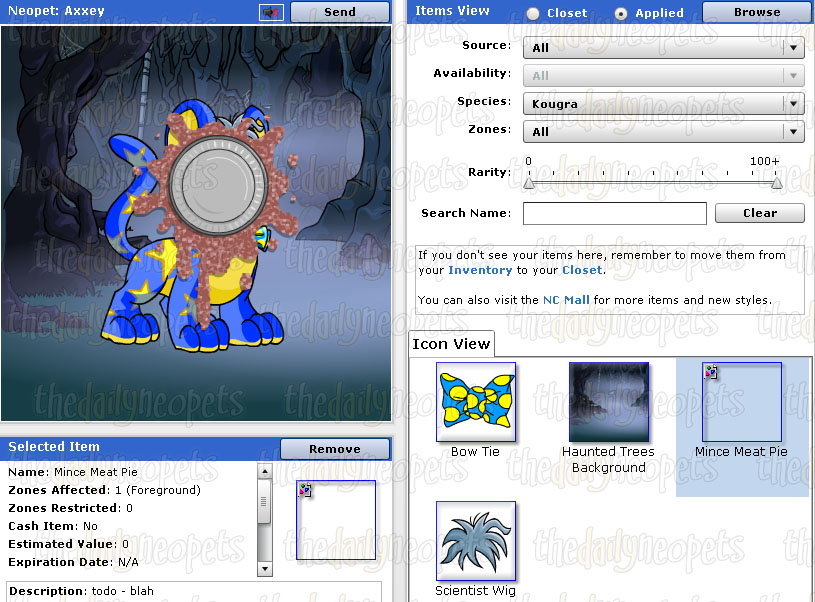Viewport: 815px width, 602px height.
Task: Switch to the Icon View tab
Action: [x=451, y=344]
